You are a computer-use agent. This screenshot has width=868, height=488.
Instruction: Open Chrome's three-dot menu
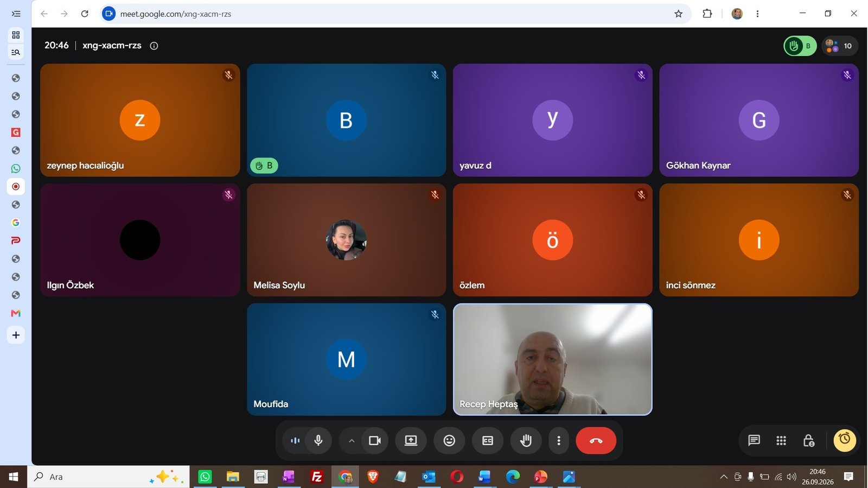757,14
